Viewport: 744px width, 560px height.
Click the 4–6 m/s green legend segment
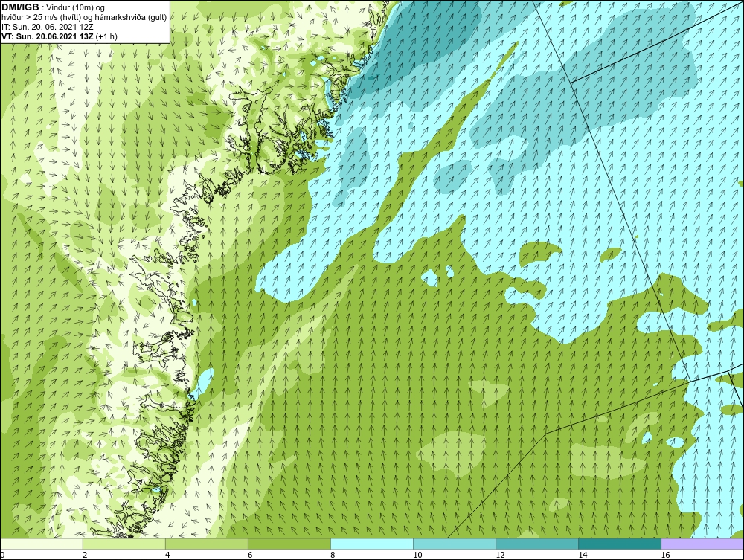(206, 544)
